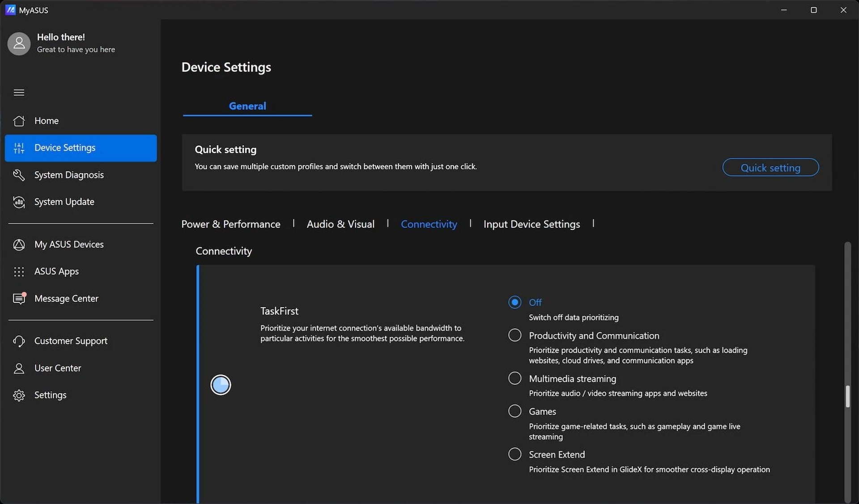Maximize the MyASUS window
This screenshot has height=504, width=859.
coord(814,10)
